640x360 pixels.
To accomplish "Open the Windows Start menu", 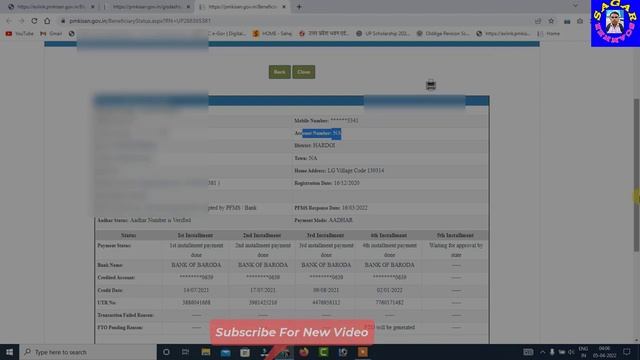I will (9, 352).
